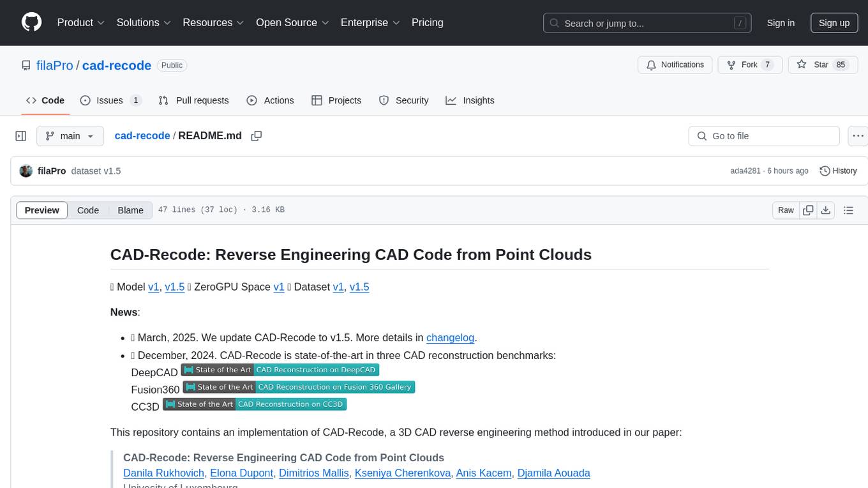Open the outline list icon
This screenshot has width=868, height=488.
[848, 210]
